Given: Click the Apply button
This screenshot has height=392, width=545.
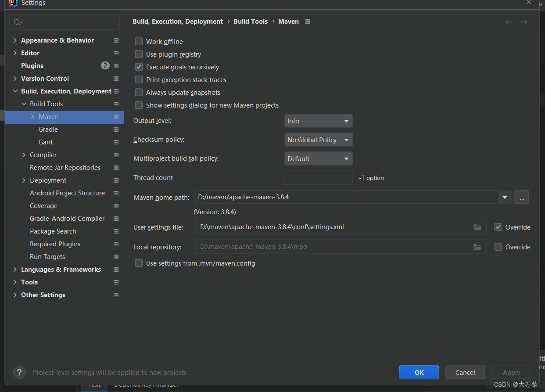Looking at the screenshot, I should pyautogui.click(x=511, y=372).
